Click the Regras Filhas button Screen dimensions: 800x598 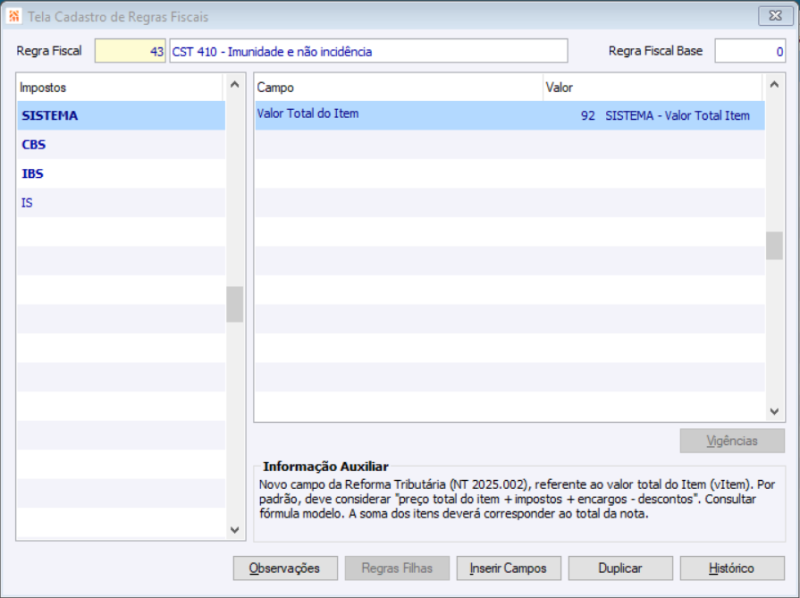(x=397, y=567)
